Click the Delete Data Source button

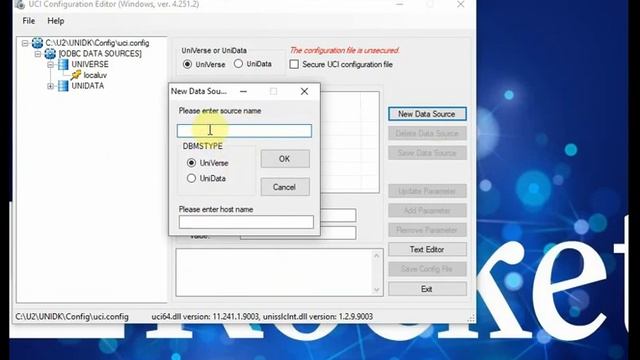427,133
